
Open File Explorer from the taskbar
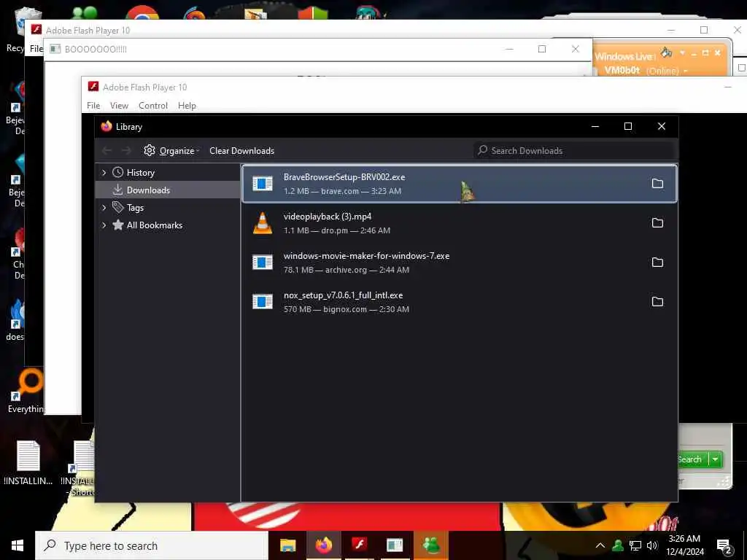click(287, 545)
